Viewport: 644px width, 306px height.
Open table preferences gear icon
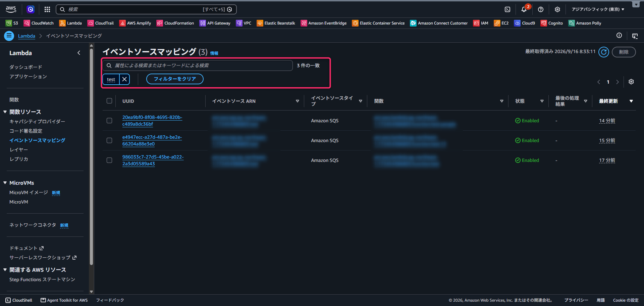coord(631,82)
